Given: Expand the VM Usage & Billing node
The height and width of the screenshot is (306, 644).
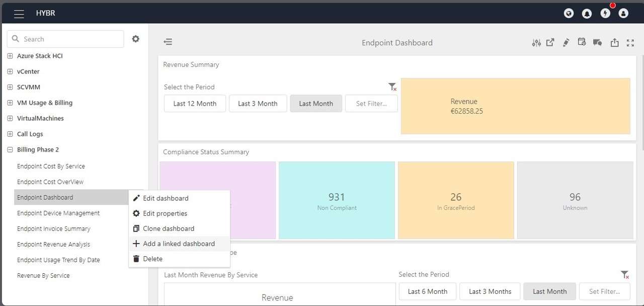Looking at the screenshot, I should click(x=10, y=103).
